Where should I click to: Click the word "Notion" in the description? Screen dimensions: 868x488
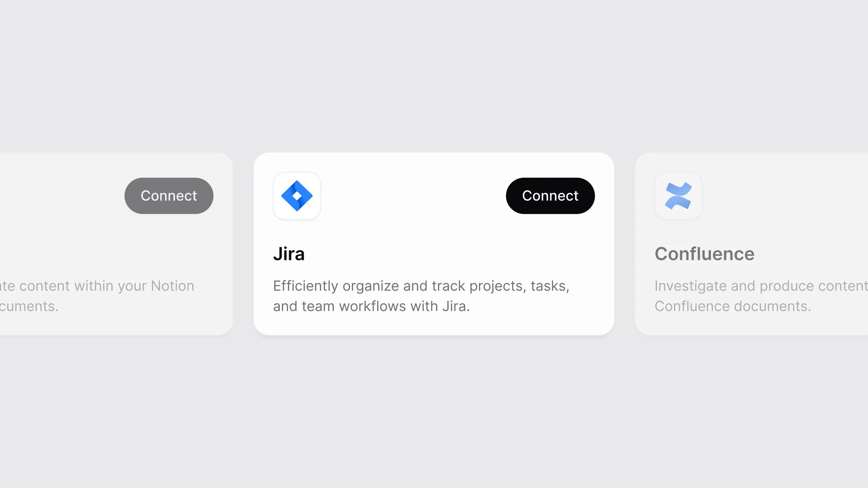pos(172,286)
